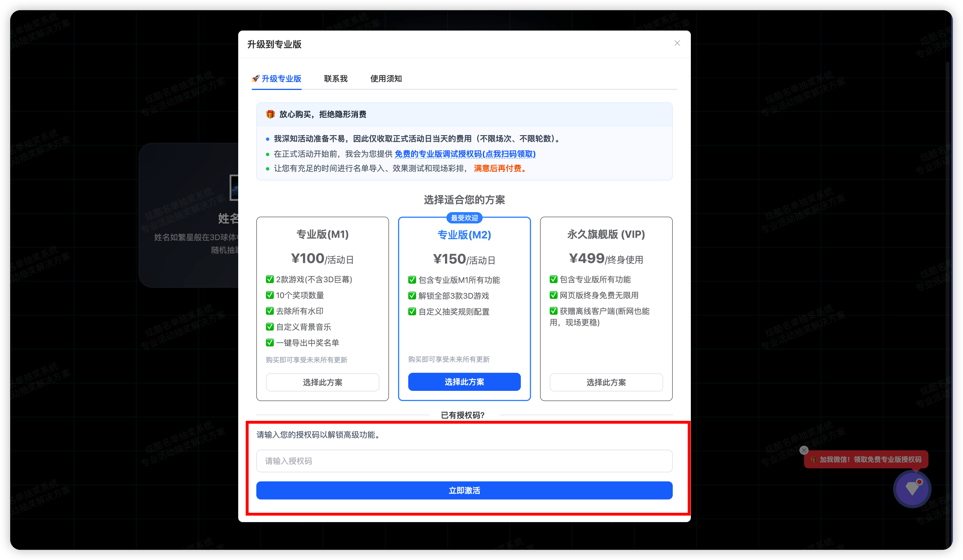
Task: Click the rocket icon on 升级专业版 tab
Action: pyautogui.click(x=256, y=79)
